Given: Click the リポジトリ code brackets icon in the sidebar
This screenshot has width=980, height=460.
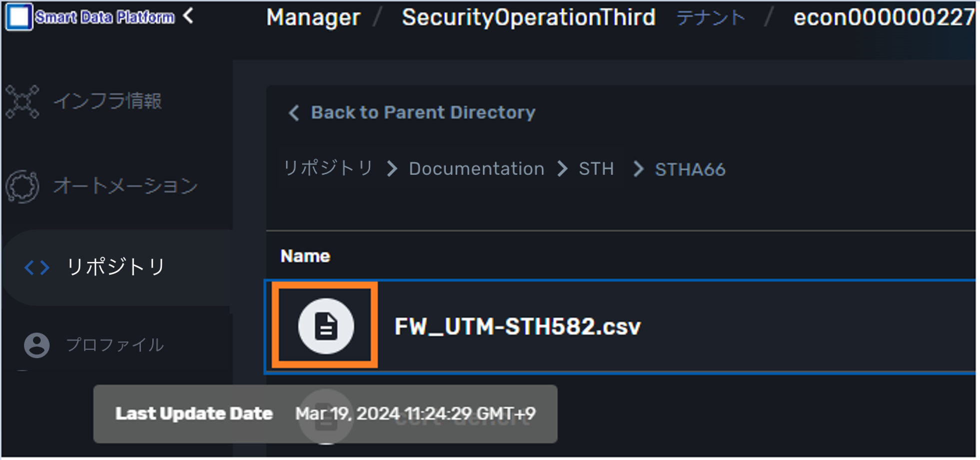Looking at the screenshot, I should [x=37, y=268].
